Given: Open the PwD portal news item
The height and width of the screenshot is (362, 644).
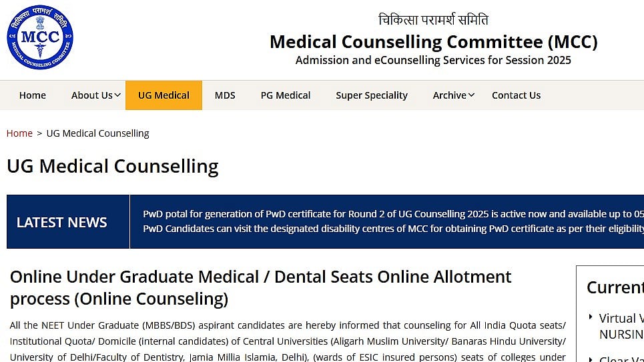Looking at the screenshot, I should pyautogui.click(x=393, y=214).
